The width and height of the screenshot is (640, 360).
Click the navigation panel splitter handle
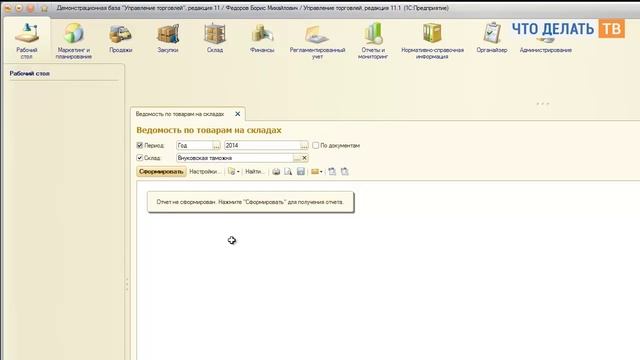[x=127, y=284]
